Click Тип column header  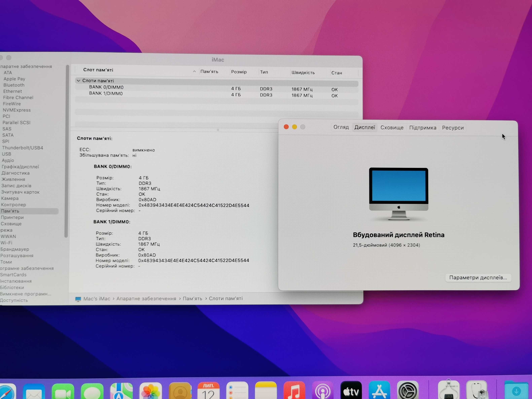coord(264,72)
